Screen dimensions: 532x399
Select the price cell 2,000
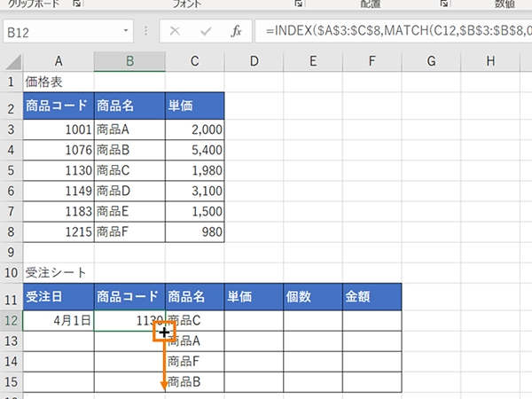point(195,129)
